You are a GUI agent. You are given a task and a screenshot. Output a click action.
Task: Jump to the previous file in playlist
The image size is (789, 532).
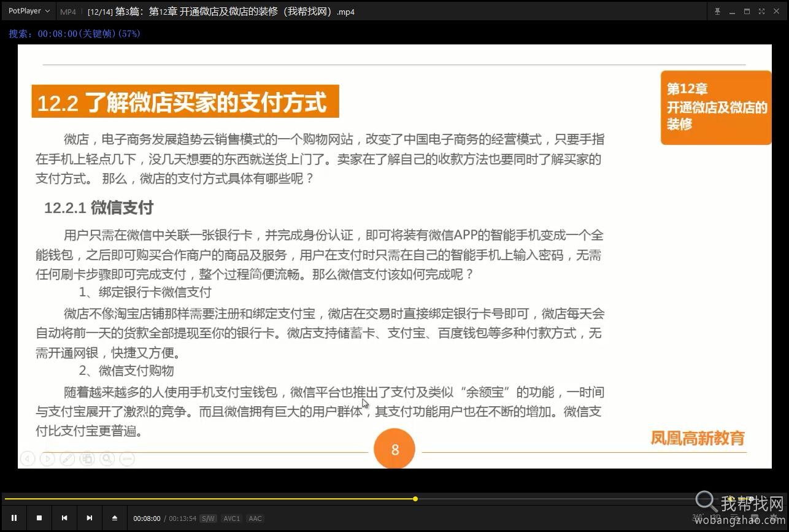click(64, 518)
